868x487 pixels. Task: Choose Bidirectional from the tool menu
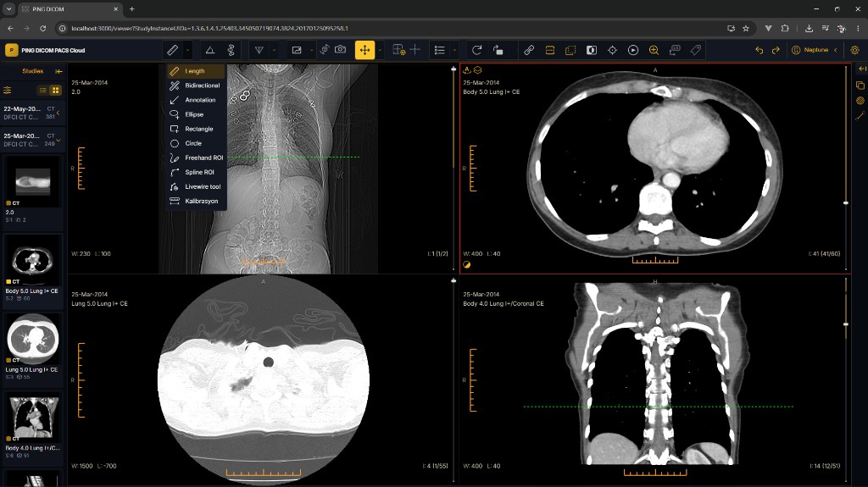[x=196, y=86]
